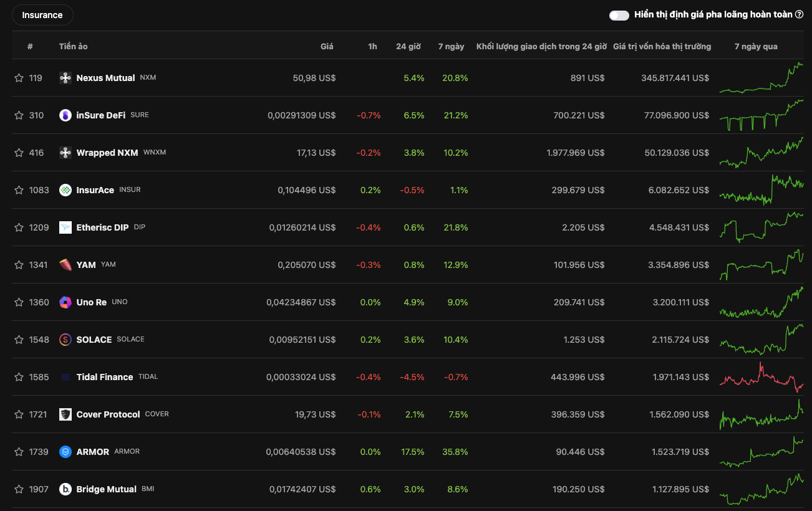
Task: Toggle favorite star for YAM
Action: tap(19, 265)
